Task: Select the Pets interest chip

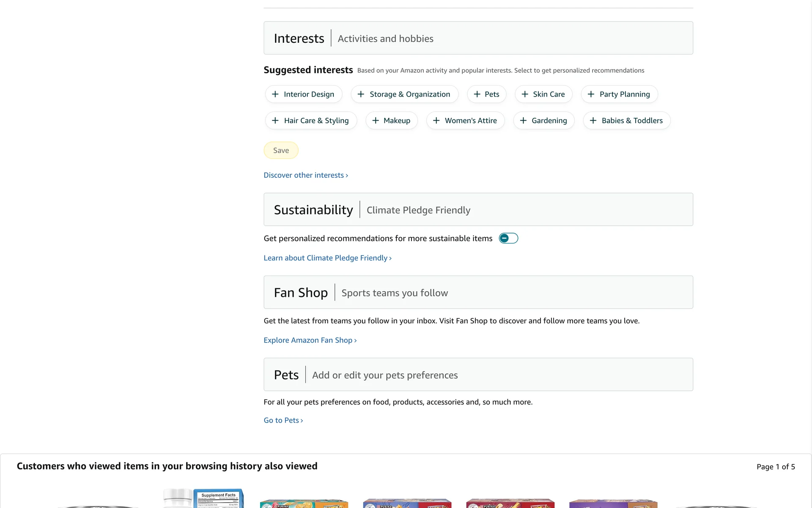Action: [486, 94]
